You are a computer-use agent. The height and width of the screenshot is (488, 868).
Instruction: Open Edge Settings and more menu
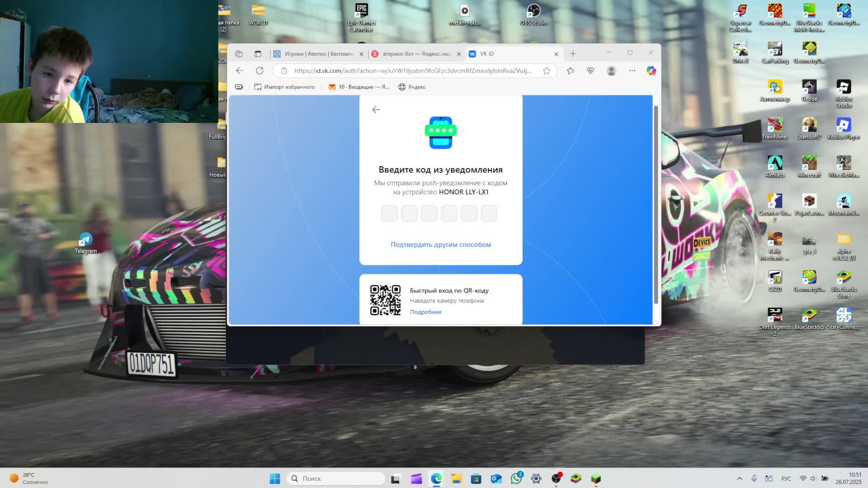[x=632, y=70]
